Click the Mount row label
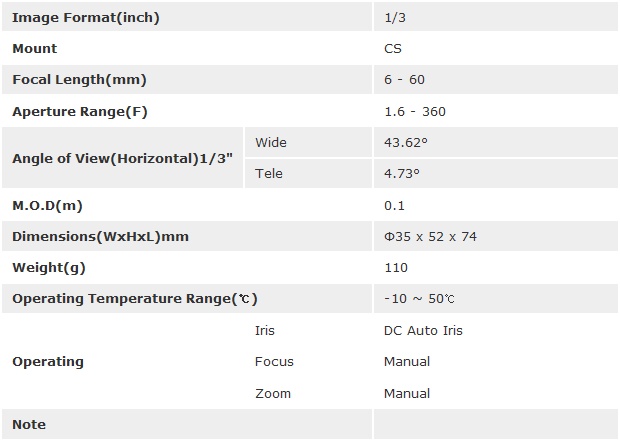The image size is (620, 441). [35, 48]
